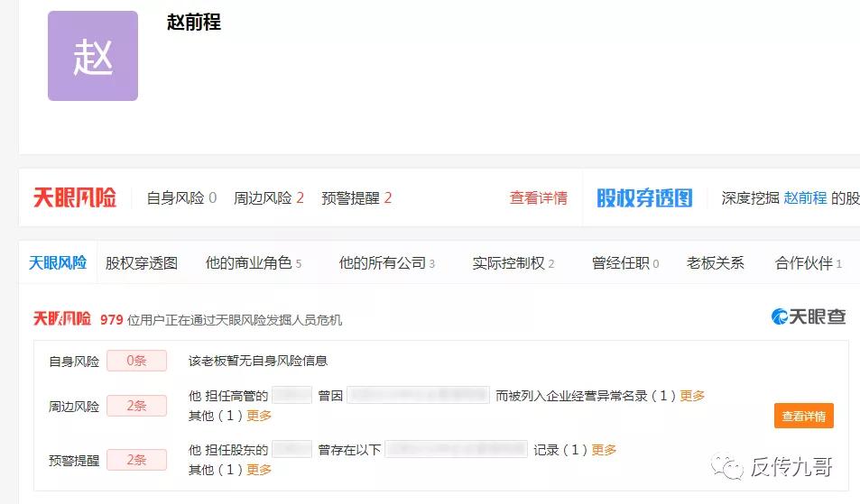Switch to the 股权穿透图 tab

(x=142, y=263)
